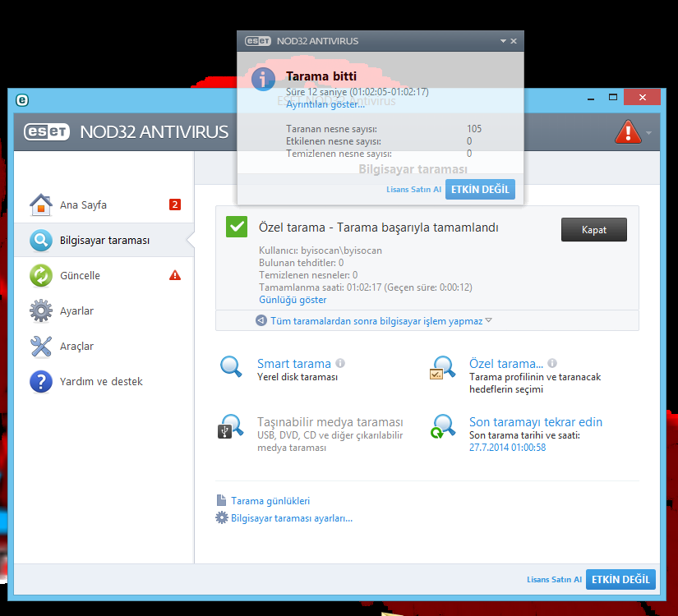This screenshot has width=678, height=616.
Task: Open Özel tarama... option
Action: 506,364
